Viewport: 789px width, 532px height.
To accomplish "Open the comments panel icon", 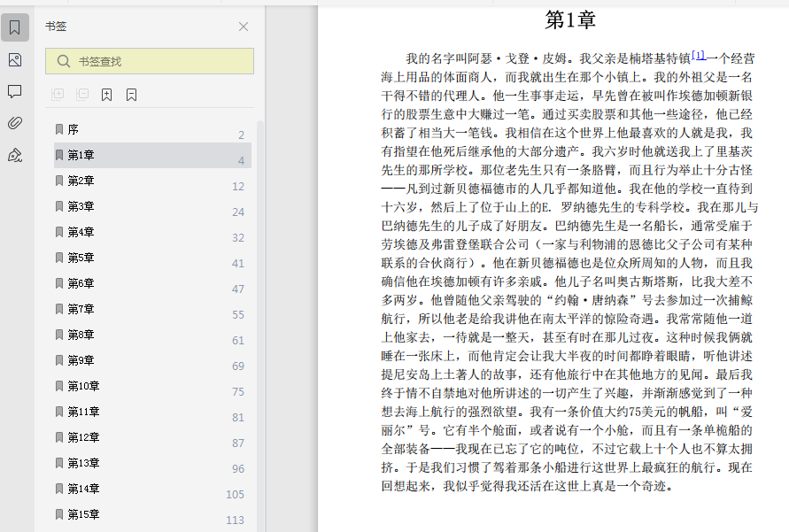I will click(15, 91).
